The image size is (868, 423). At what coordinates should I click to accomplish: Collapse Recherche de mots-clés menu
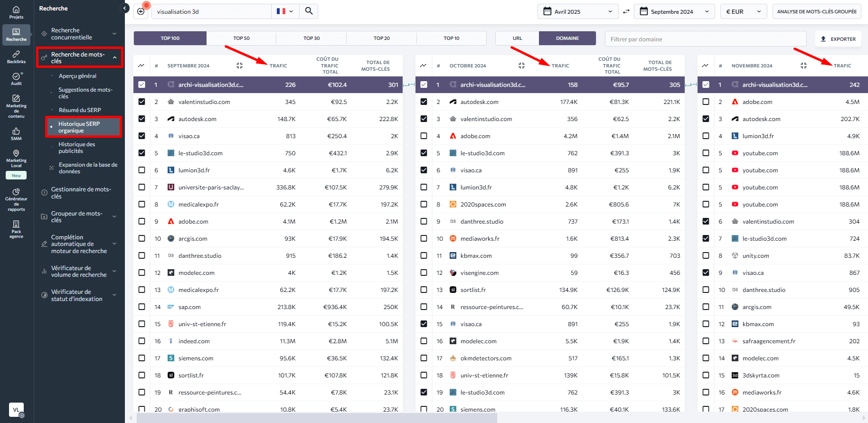114,57
